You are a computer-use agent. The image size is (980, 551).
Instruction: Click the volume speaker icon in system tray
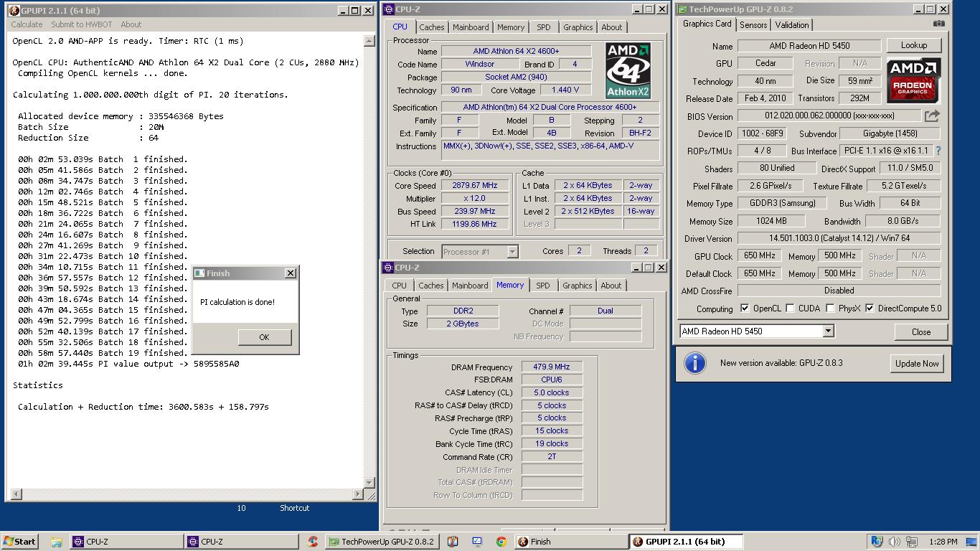(894, 542)
